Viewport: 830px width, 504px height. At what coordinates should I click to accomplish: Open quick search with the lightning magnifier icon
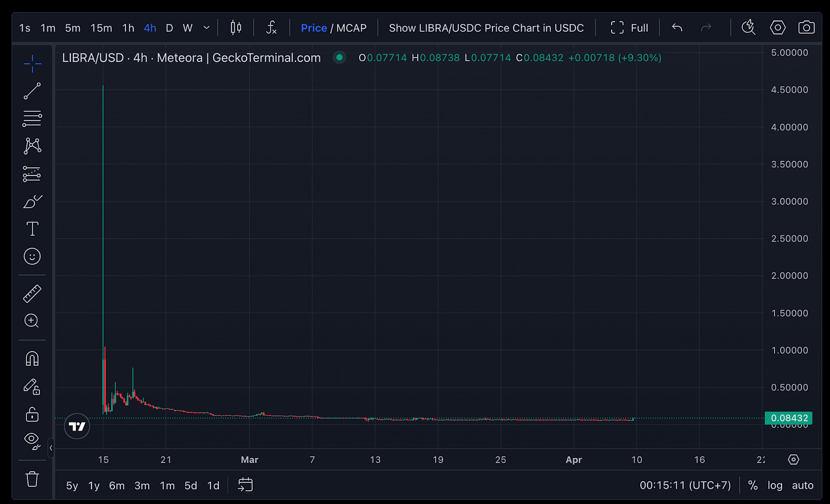pos(748,27)
